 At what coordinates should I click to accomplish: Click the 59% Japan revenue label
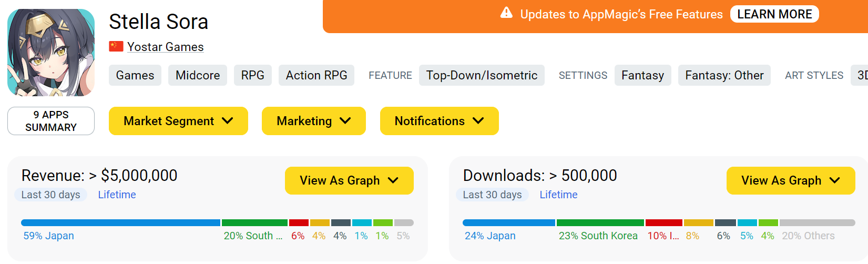tap(48, 236)
